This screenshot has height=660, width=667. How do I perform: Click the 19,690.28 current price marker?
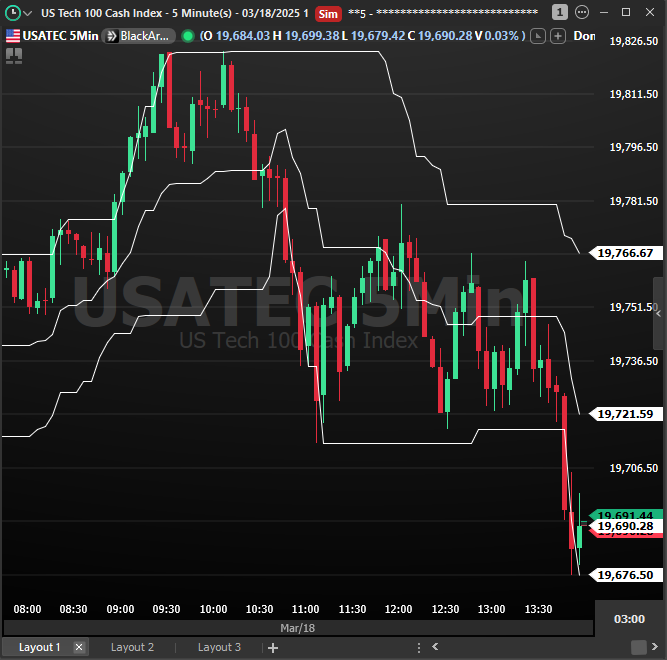click(625, 526)
